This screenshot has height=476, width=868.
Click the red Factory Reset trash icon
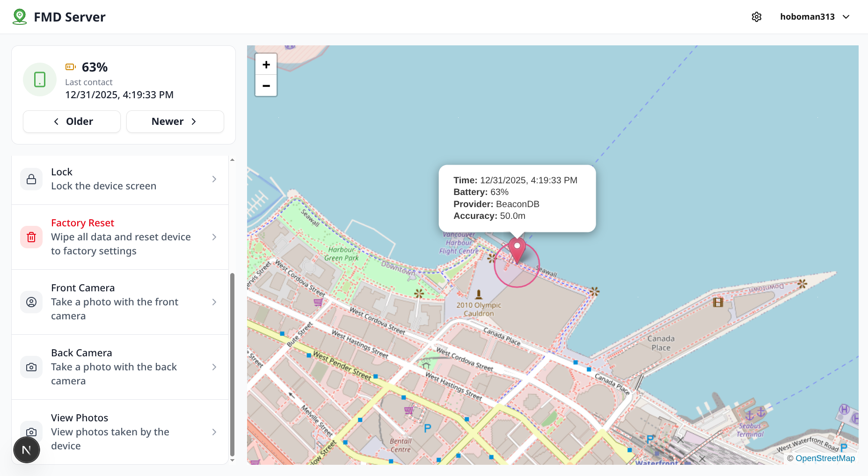(x=31, y=237)
